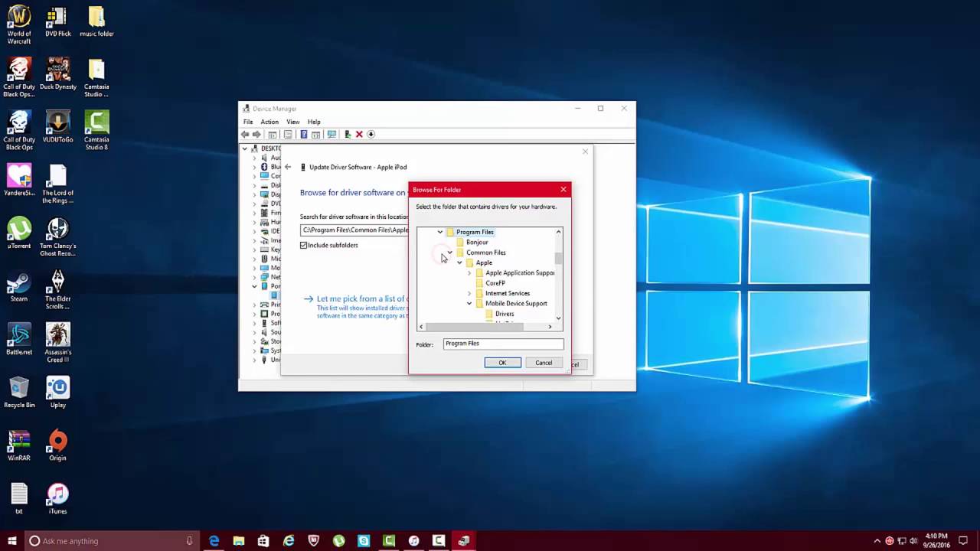Image resolution: width=980 pixels, height=551 pixels.
Task: Click the Folder name input field
Action: click(x=503, y=344)
